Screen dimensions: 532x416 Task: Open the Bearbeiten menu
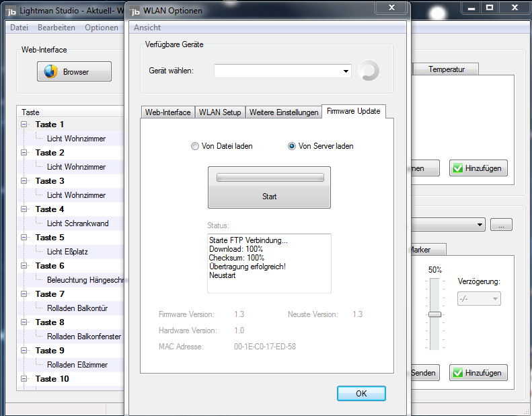(56, 28)
